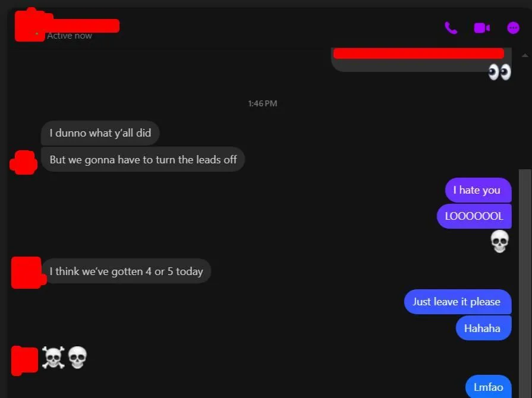Click the scrollbar up arrow
The width and height of the screenshot is (532, 398).
pyautogui.click(x=525, y=55)
